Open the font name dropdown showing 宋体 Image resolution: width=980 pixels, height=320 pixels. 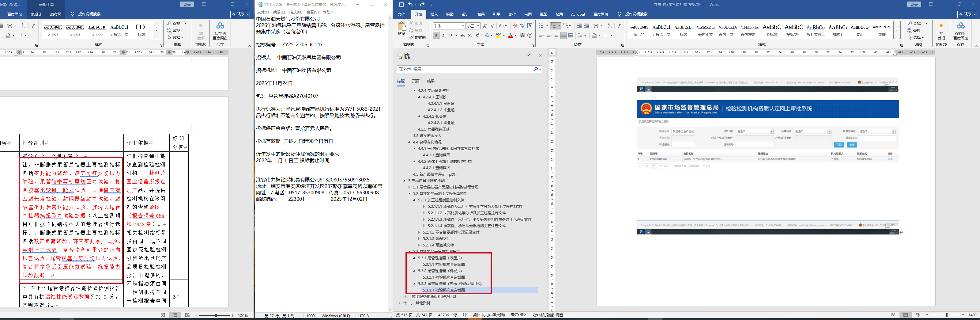(463, 26)
